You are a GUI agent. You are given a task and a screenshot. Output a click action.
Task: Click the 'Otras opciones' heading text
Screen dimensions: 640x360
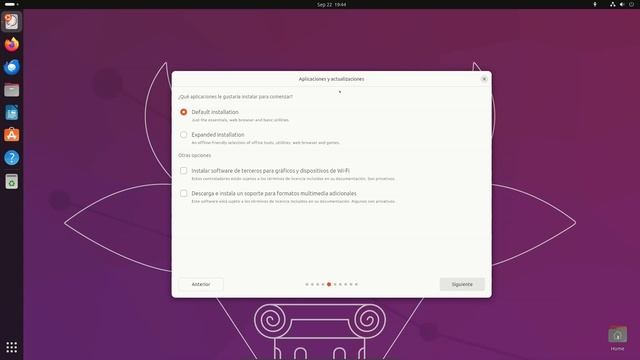(195, 156)
